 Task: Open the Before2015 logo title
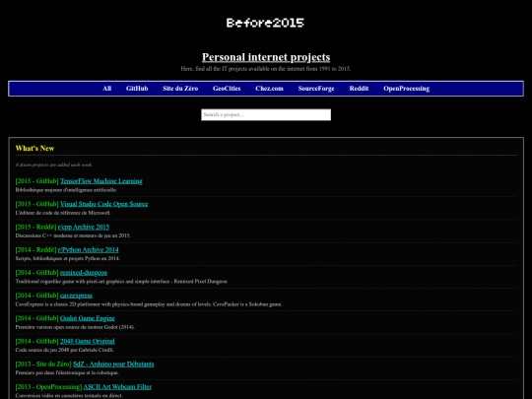pyautogui.click(x=265, y=23)
